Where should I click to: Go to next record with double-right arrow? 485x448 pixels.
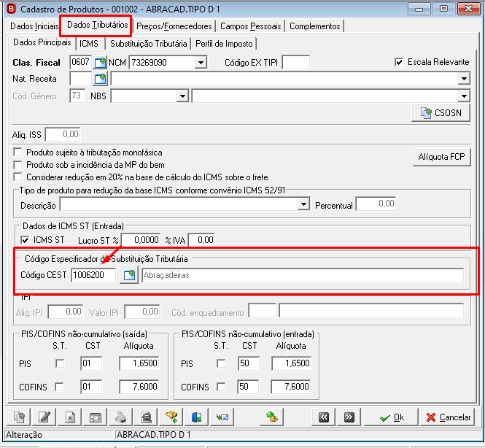(x=349, y=417)
